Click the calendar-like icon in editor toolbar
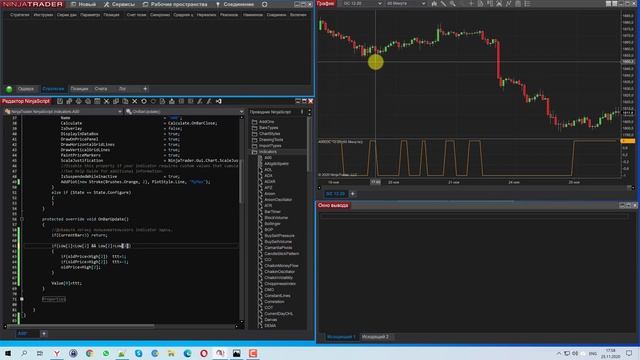The width and height of the screenshot is (640, 360). (x=97, y=101)
